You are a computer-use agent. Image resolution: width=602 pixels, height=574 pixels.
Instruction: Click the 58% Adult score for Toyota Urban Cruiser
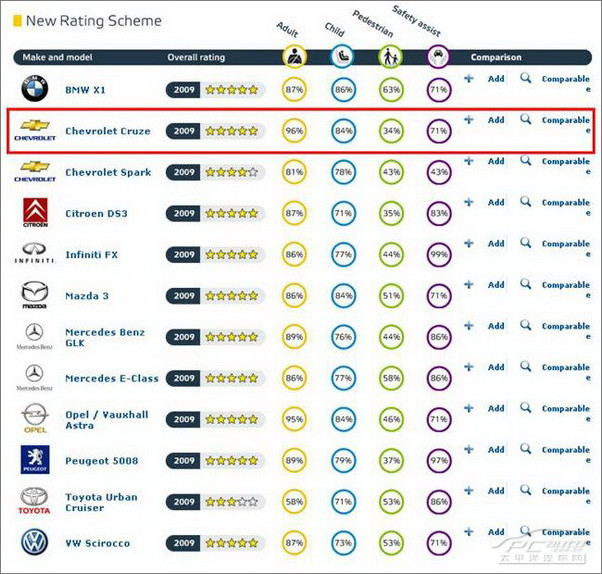click(294, 501)
